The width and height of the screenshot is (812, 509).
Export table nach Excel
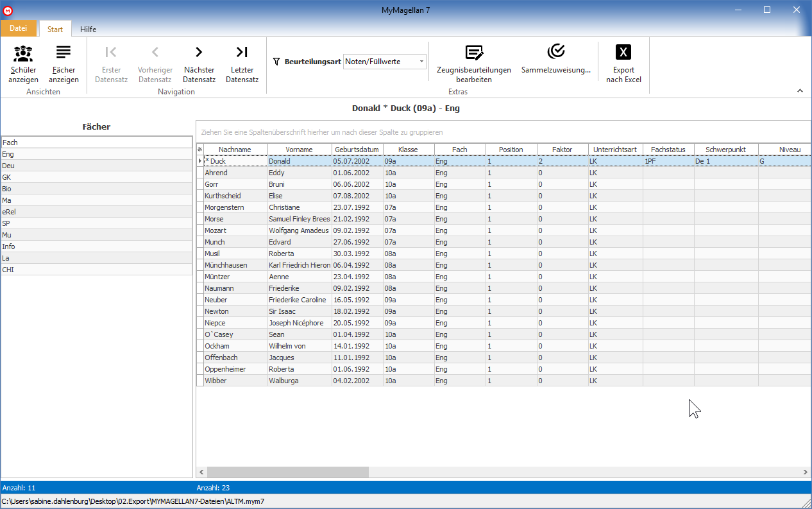point(623,64)
